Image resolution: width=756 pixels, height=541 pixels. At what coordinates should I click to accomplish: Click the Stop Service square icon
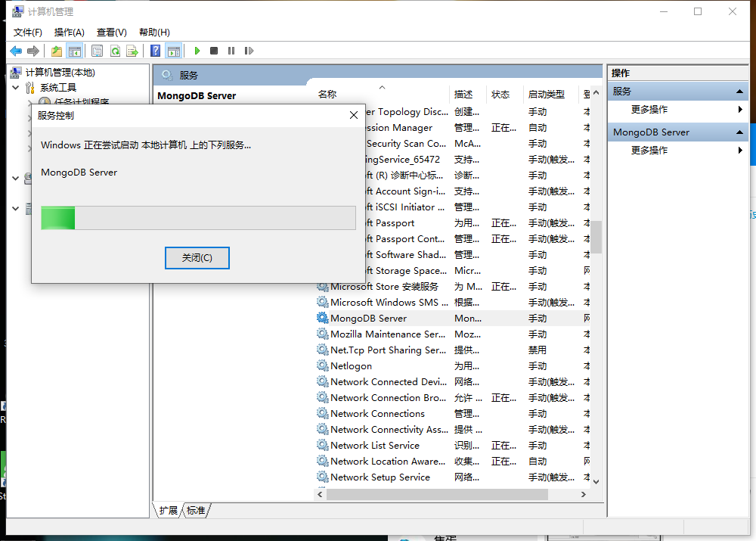coord(214,51)
